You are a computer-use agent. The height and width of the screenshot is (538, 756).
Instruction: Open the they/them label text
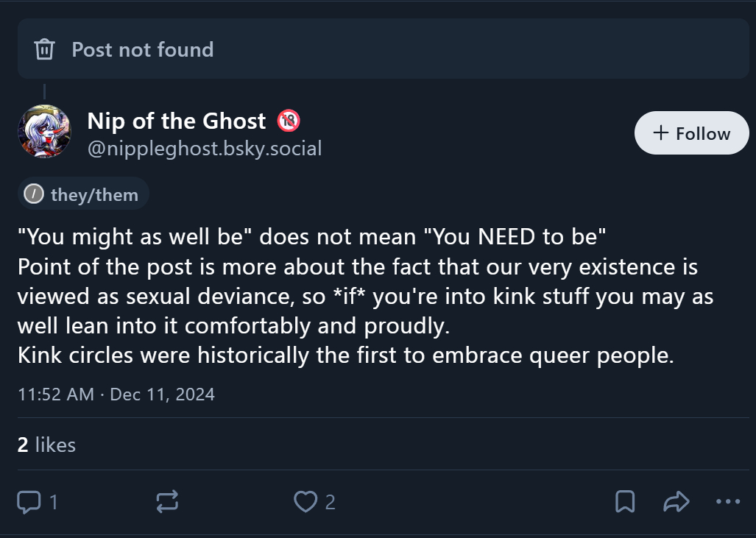94,195
